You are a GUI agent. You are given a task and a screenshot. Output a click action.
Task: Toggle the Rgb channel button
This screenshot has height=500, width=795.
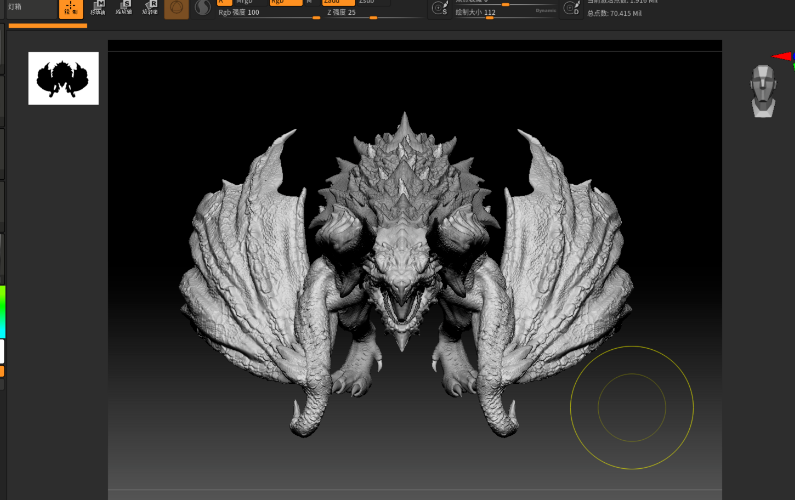[286, 3]
